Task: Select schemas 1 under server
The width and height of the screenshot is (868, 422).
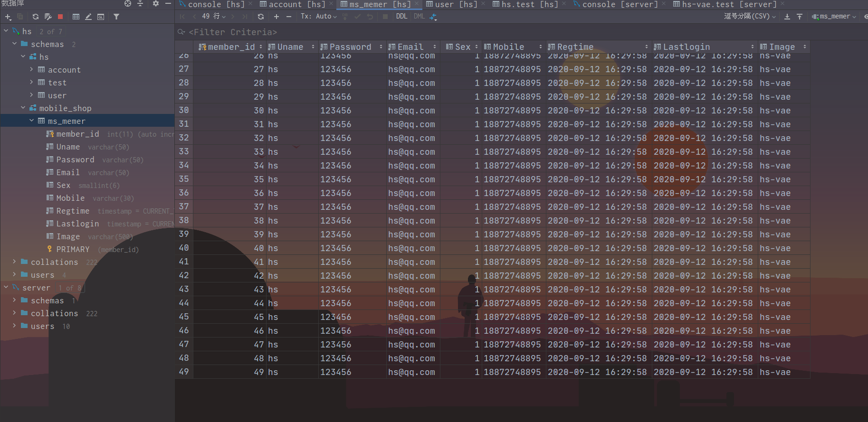Action: (x=48, y=300)
